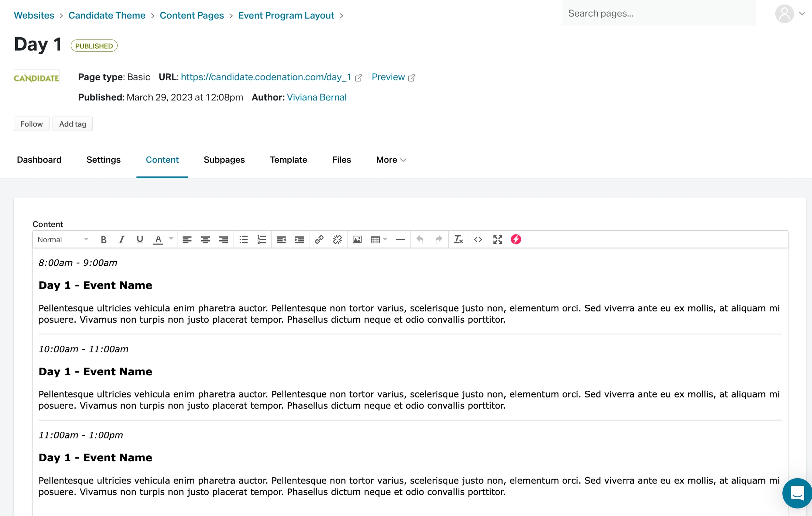Click the red lightning bolt icon
The image size is (812, 516).
516,239
